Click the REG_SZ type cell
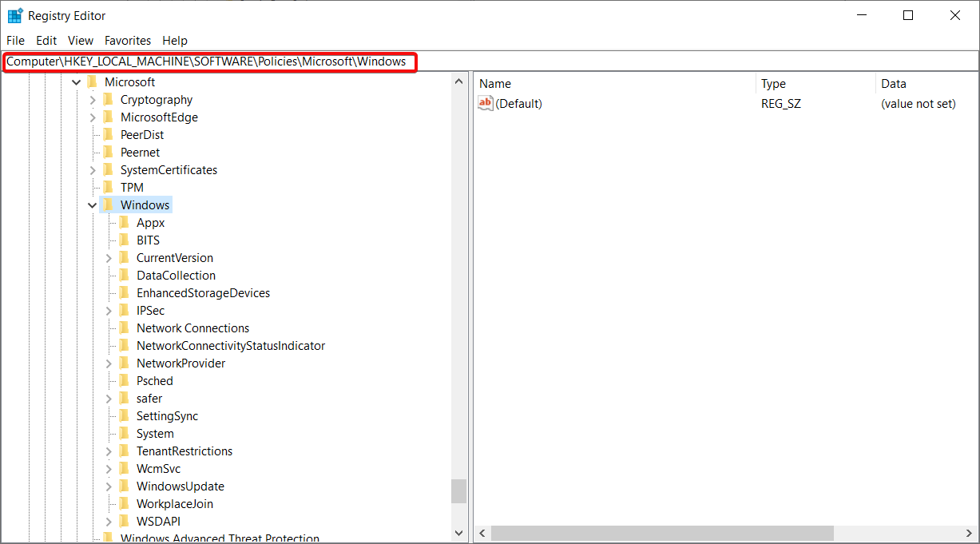 click(781, 104)
